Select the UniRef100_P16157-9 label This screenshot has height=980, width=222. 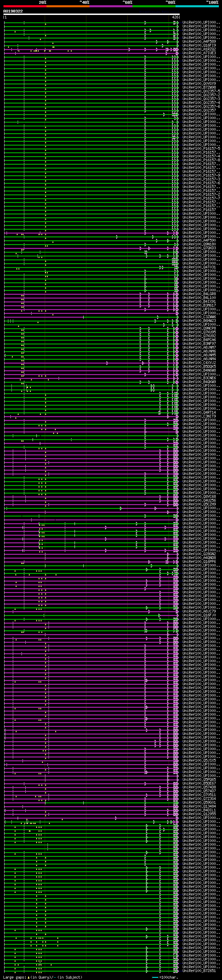201,175
